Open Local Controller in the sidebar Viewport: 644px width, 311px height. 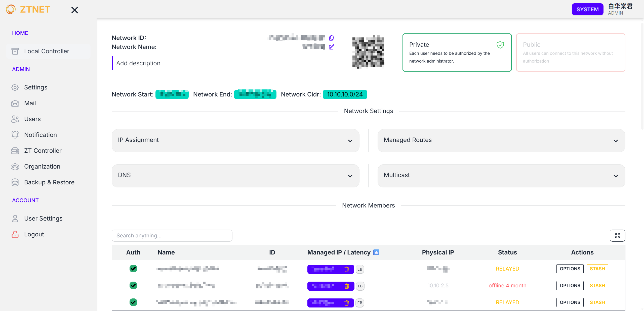point(48,51)
